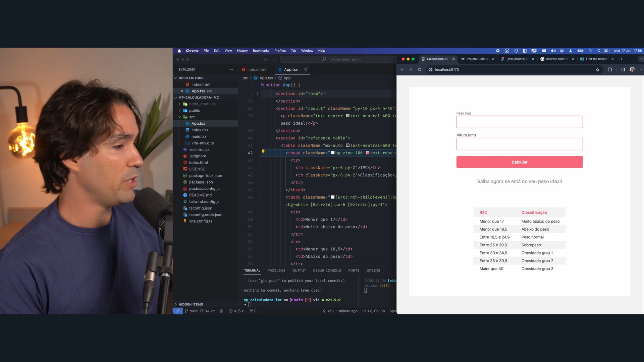The width and height of the screenshot is (644, 362).
Task: Click bg-zinc-100 color swatch in code
Action: click(333, 153)
